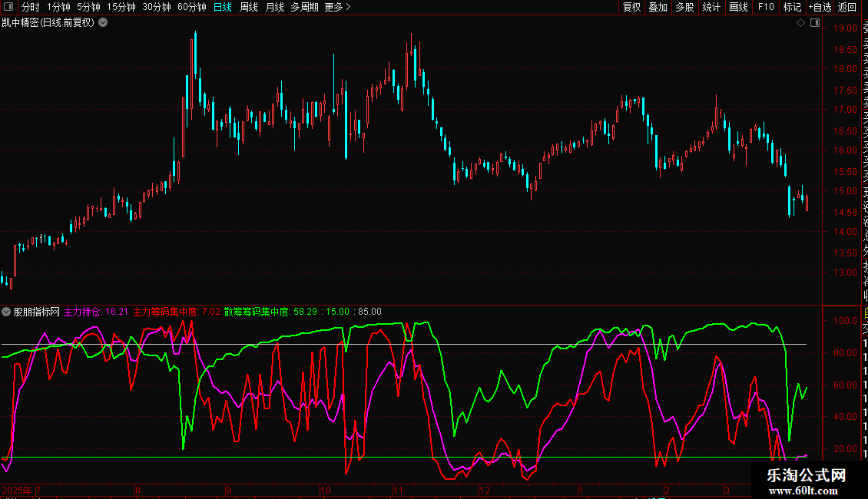Click the 主力持仓 indicator value label
Screen dimensions: 868x499
click(x=96, y=312)
